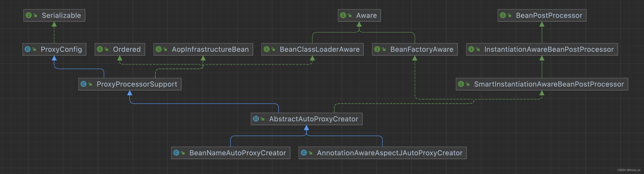
Task: Click the public lock icon in AbstractAutoProxyCreator node
Action: click(263, 119)
